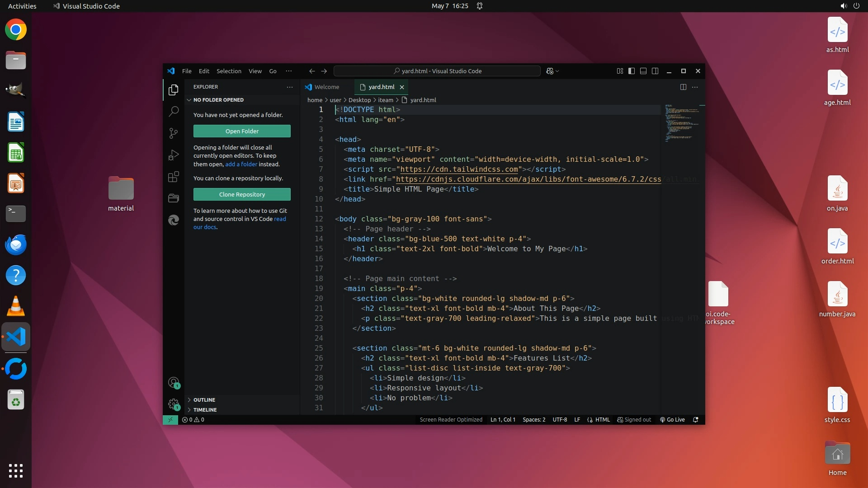Screen dimensions: 868x488
Task: Click the split editor right icon
Action: [683, 87]
